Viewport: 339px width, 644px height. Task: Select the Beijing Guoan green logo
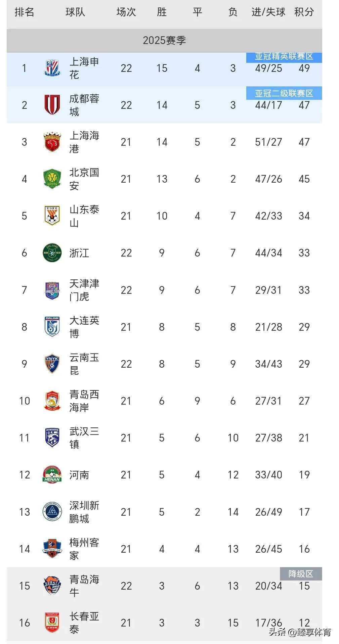pos(52,179)
